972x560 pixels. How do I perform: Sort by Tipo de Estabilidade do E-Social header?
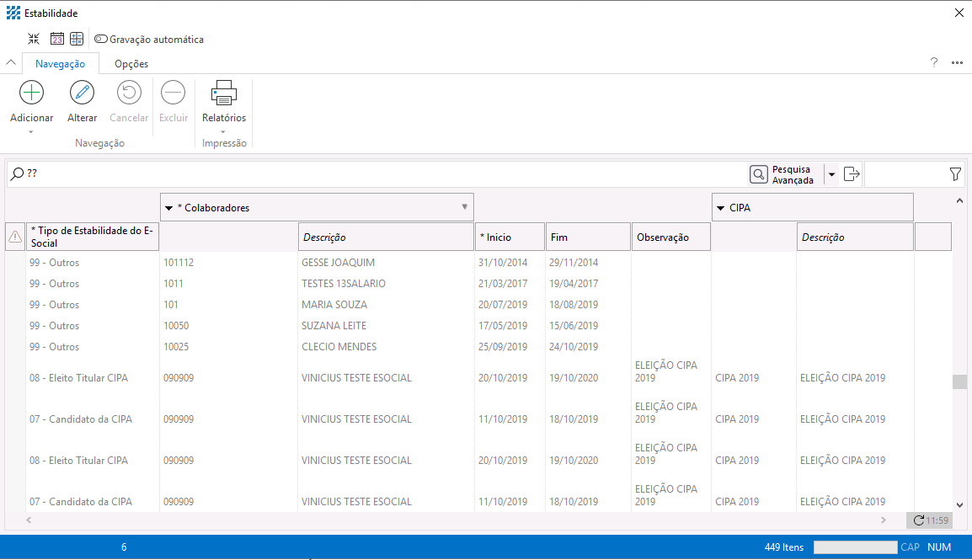pos(93,237)
